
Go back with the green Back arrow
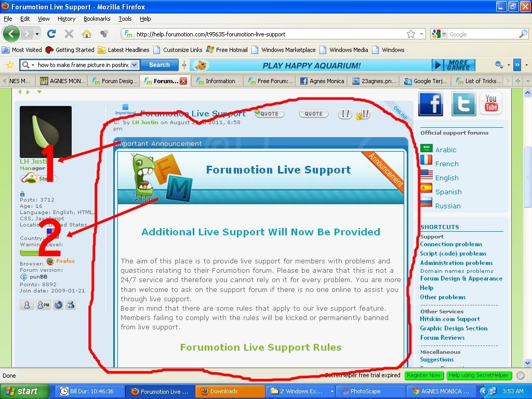[x=11, y=34]
